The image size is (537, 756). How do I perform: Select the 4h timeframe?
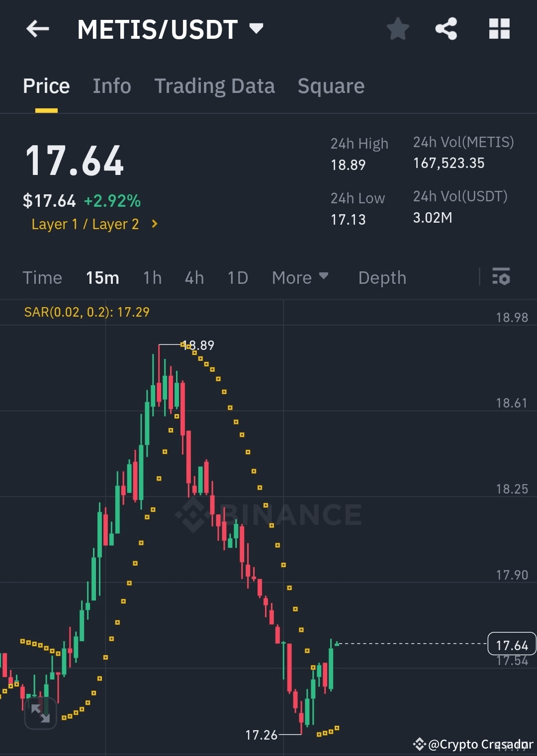pos(194,277)
